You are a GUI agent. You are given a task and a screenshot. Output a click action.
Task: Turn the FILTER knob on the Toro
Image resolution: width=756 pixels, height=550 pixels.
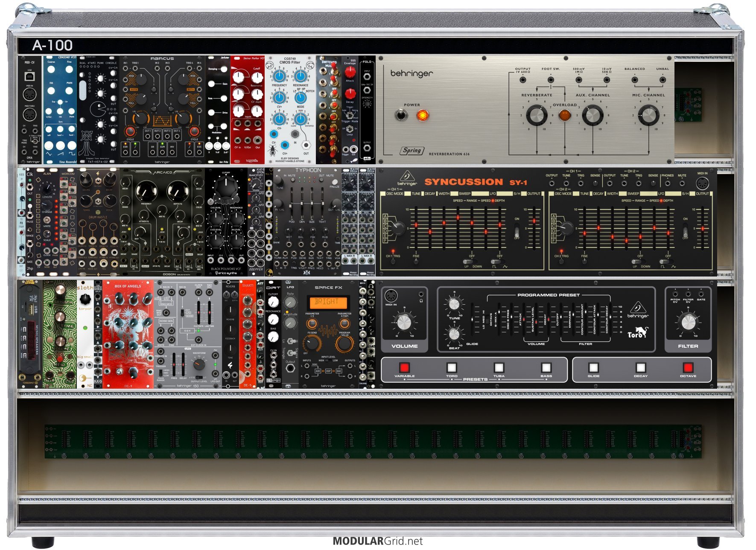pyautogui.click(x=688, y=323)
